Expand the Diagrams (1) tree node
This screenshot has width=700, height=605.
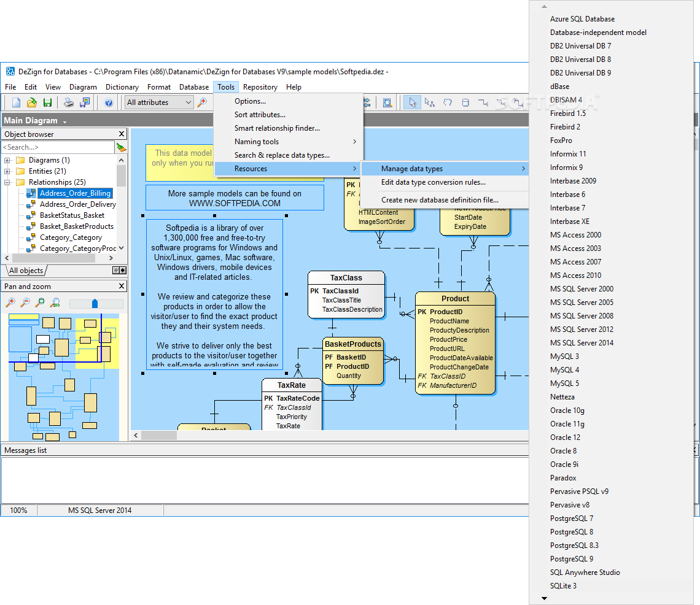pyautogui.click(x=7, y=160)
